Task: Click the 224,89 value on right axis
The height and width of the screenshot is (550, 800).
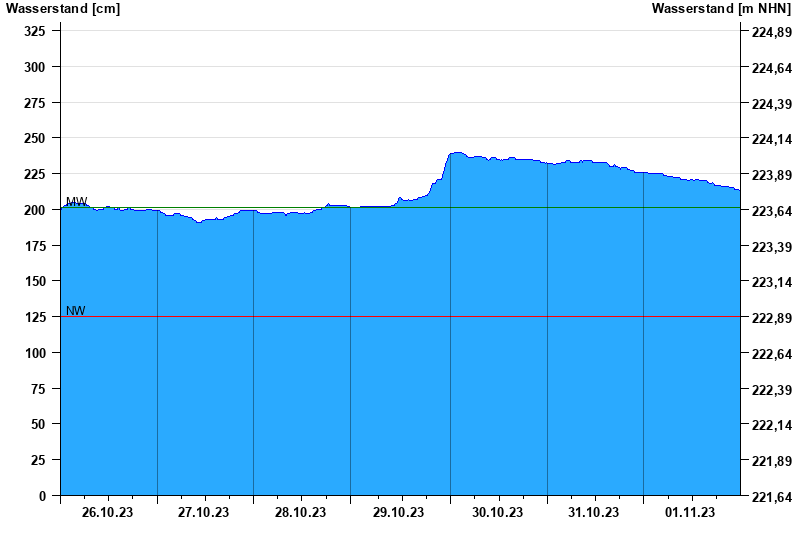Action: pos(772,32)
